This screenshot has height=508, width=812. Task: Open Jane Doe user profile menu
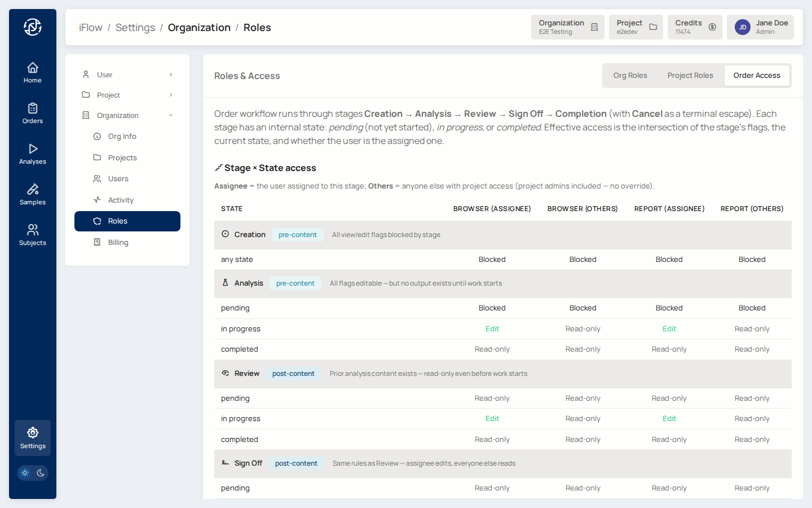tap(760, 27)
